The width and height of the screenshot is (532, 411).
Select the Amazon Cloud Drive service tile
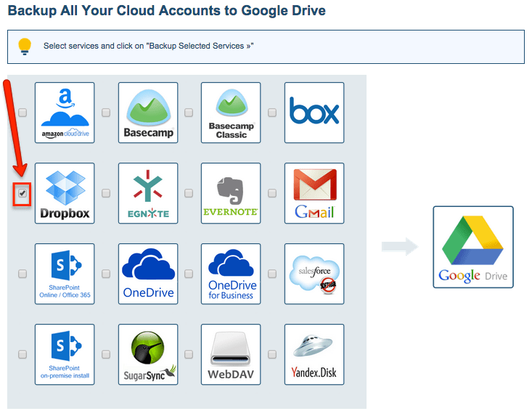click(65, 113)
